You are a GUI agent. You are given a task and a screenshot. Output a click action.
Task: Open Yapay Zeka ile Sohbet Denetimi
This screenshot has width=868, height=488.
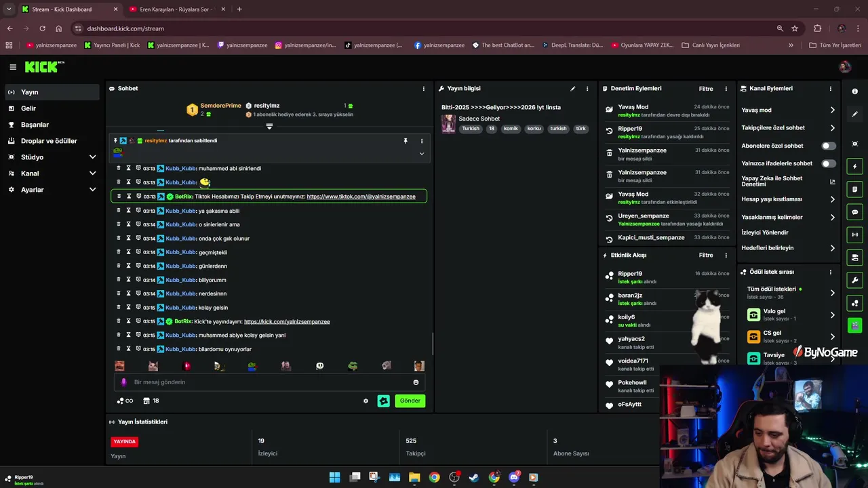tap(788, 182)
